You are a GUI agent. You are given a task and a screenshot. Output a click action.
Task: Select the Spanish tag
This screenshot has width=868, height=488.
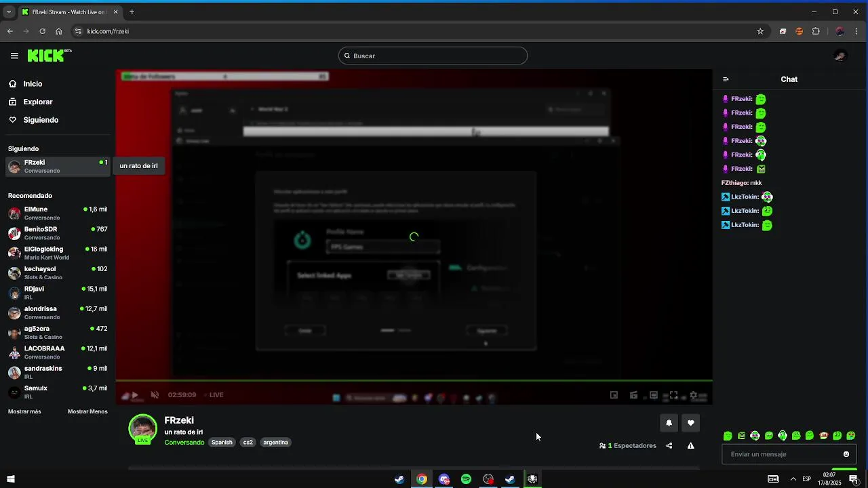click(222, 442)
